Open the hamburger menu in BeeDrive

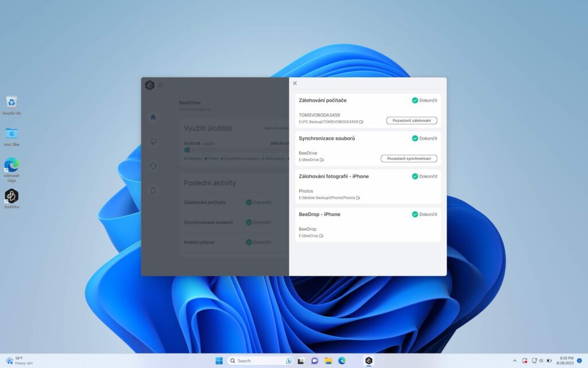[160, 86]
